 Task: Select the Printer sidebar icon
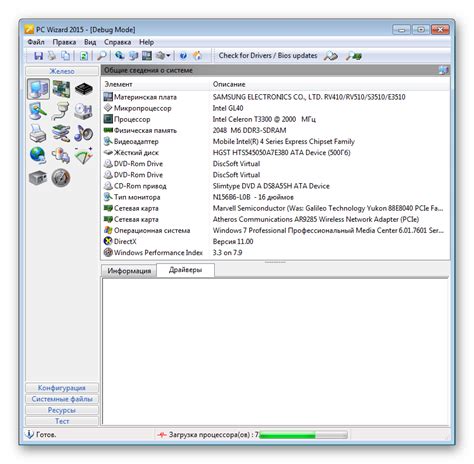click(x=38, y=133)
